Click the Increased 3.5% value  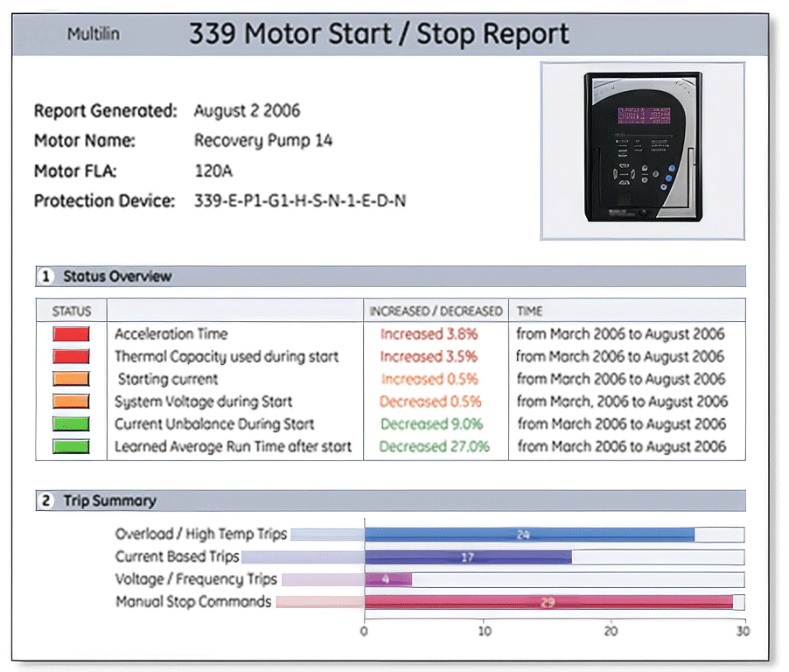(429, 356)
